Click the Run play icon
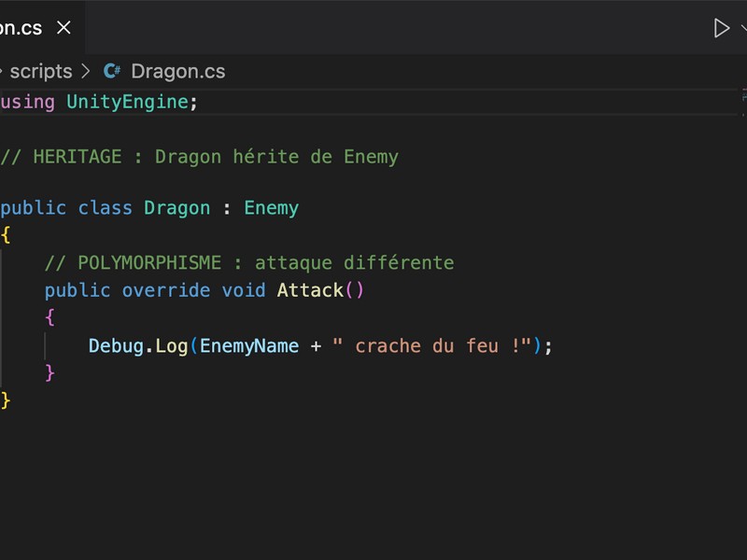This screenshot has height=560, width=747. tap(721, 28)
